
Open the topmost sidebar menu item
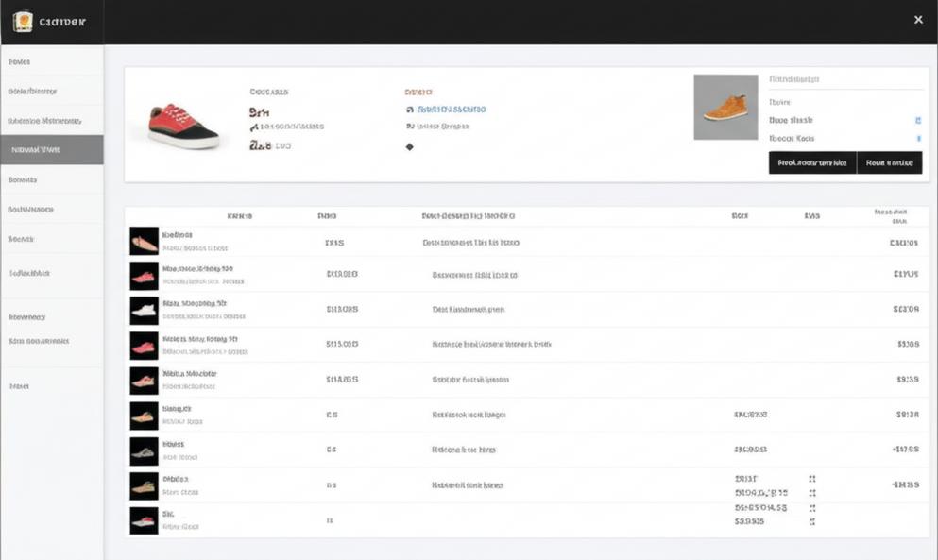[52, 61]
